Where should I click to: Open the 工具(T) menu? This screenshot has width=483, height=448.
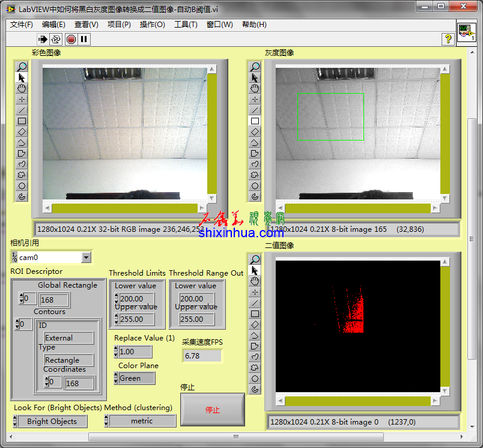[x=186, y=25]
